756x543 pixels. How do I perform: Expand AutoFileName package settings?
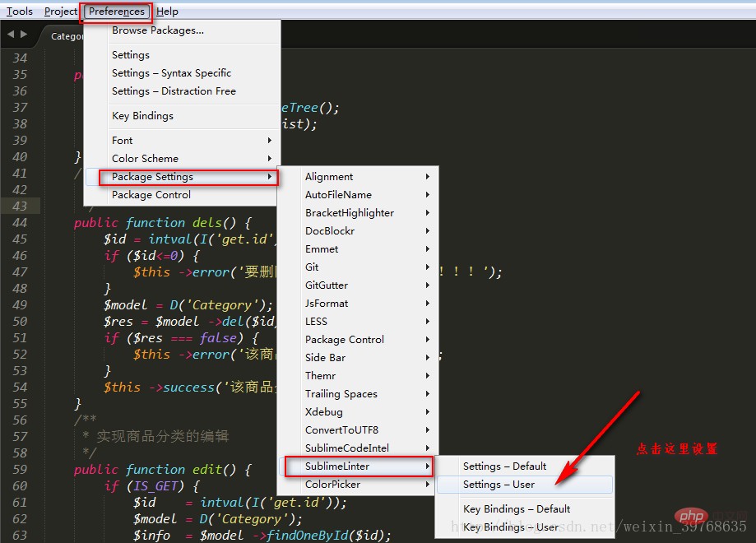pyautogui.click(x=358, y=195)
